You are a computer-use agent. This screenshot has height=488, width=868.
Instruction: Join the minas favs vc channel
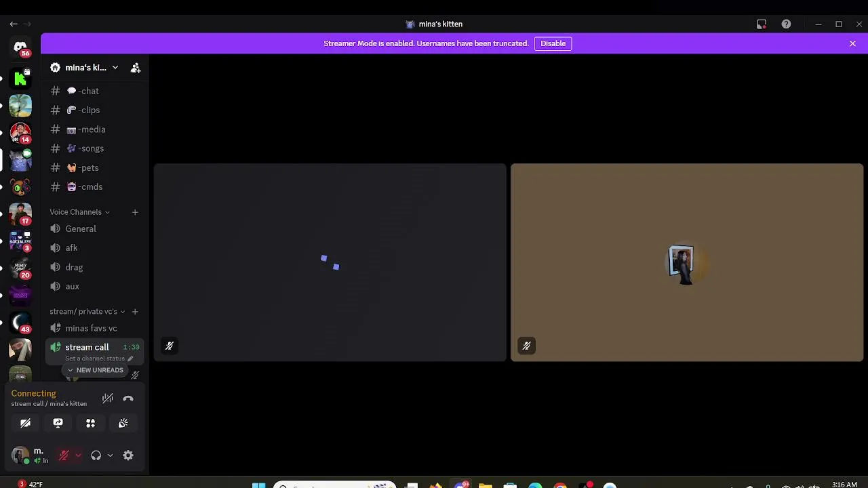coord(95,328)
